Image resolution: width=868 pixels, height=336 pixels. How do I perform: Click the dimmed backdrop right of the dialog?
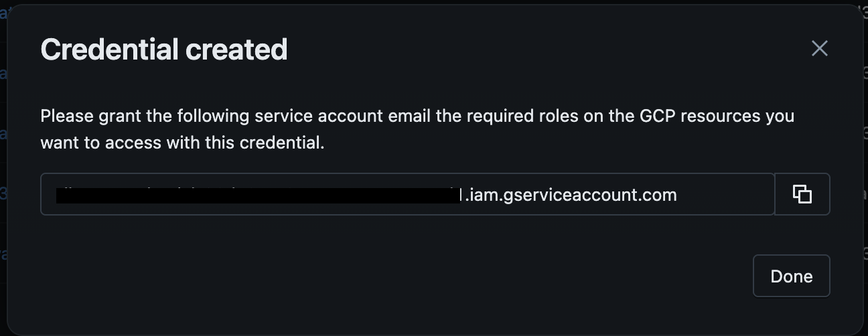[x=865, y=167]
